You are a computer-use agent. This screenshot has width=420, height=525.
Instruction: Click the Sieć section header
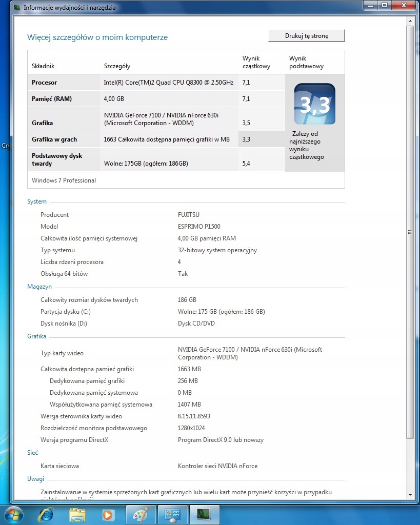(32, 452)
